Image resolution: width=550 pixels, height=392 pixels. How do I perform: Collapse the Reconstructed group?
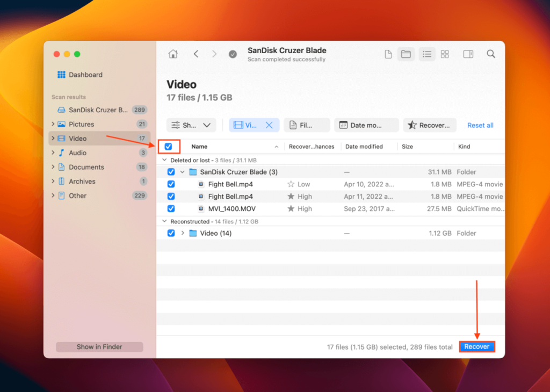(x=164, y=222)
